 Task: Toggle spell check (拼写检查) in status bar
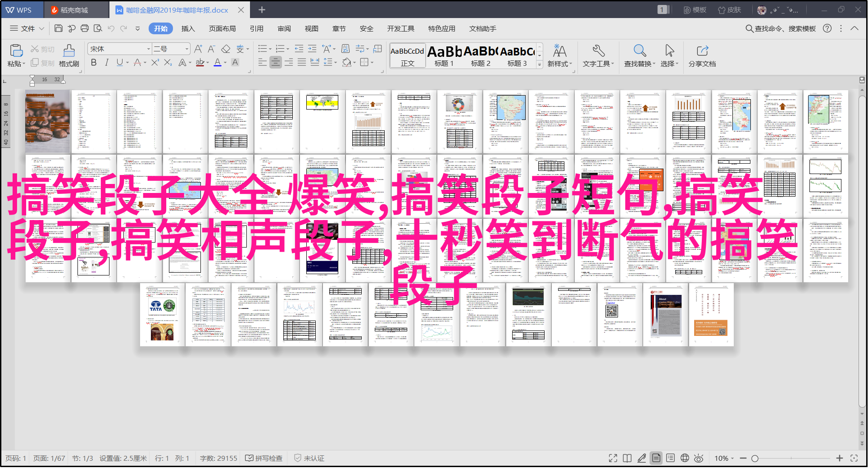pyautogui.click(x=264, y=458)
